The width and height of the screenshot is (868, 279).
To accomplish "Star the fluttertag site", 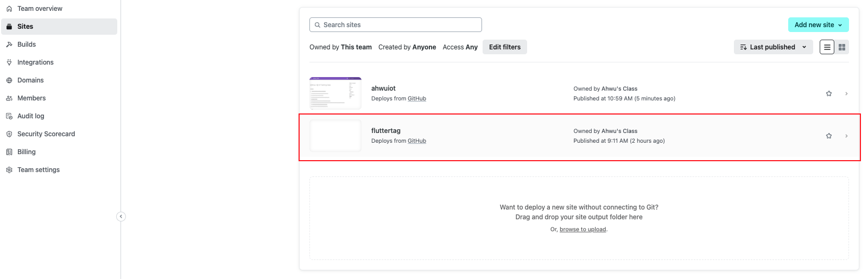I will (829, 136).
